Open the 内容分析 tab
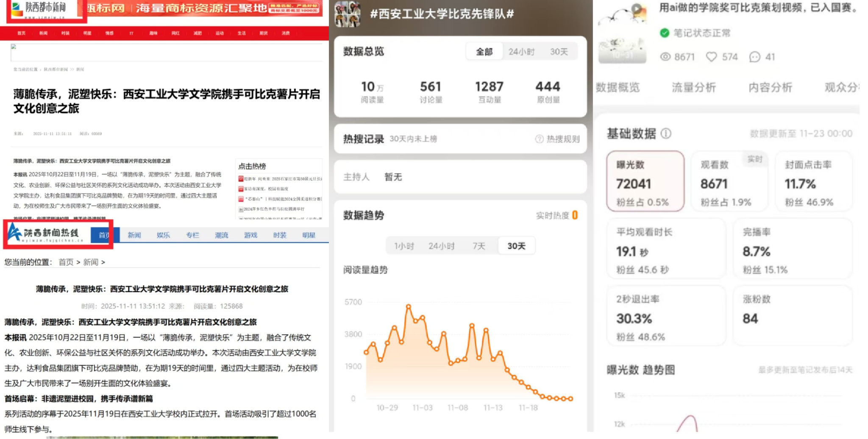 pos(770,88)
